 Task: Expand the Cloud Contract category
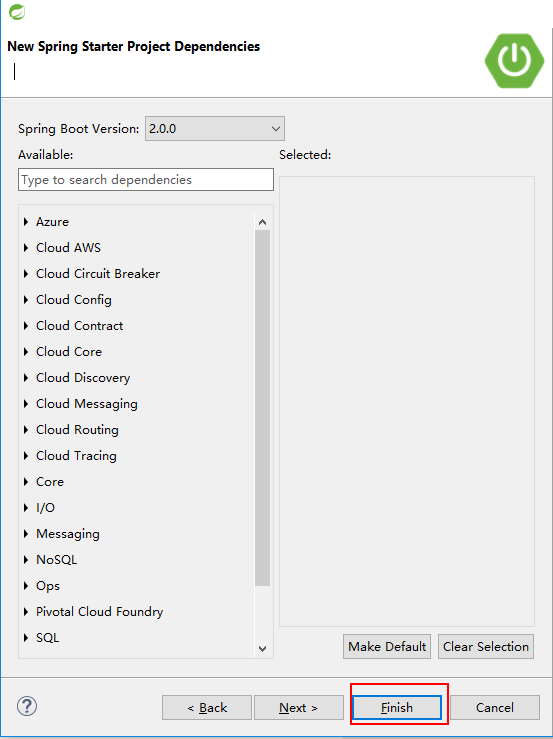point(26,326)
